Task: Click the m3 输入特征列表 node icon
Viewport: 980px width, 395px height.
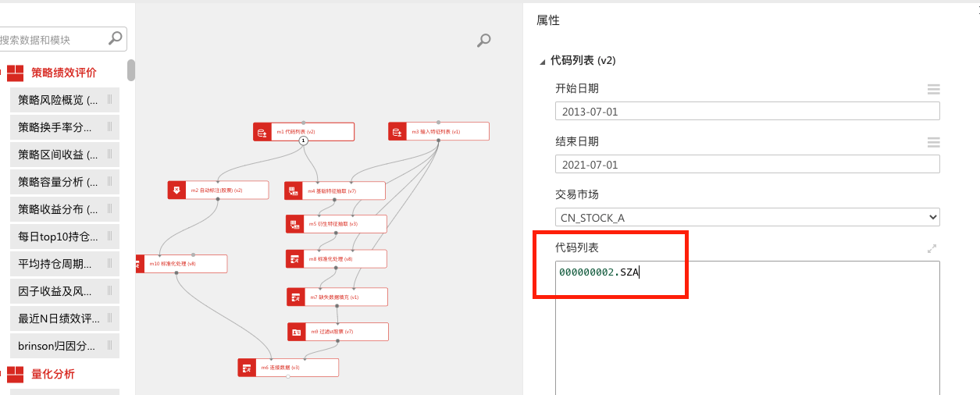Action: coord(397,132)
